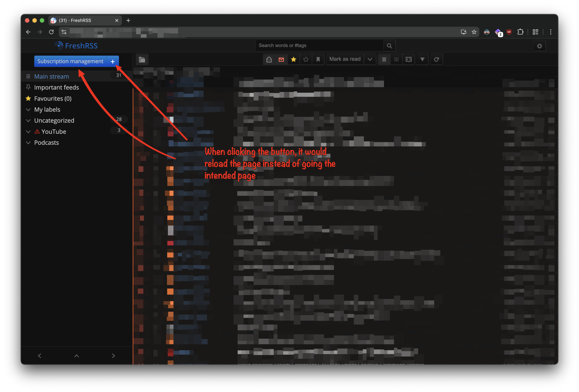The image size is (579, 392).
Task: Go to previous article arrow
Action: click(x=40, y=356)
